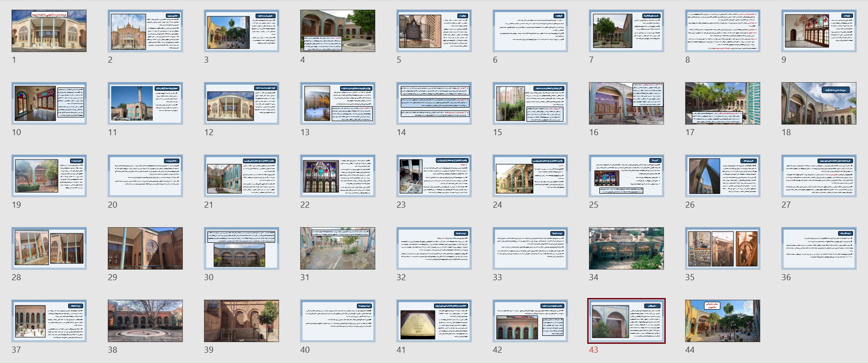Select the highlighted slide 43 thumbnail

[x=626, y=321]
